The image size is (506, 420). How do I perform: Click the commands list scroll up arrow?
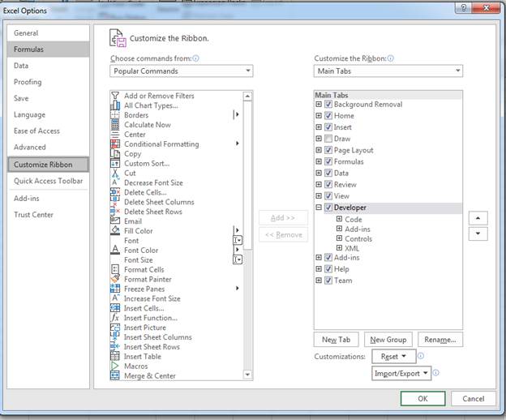247,96
